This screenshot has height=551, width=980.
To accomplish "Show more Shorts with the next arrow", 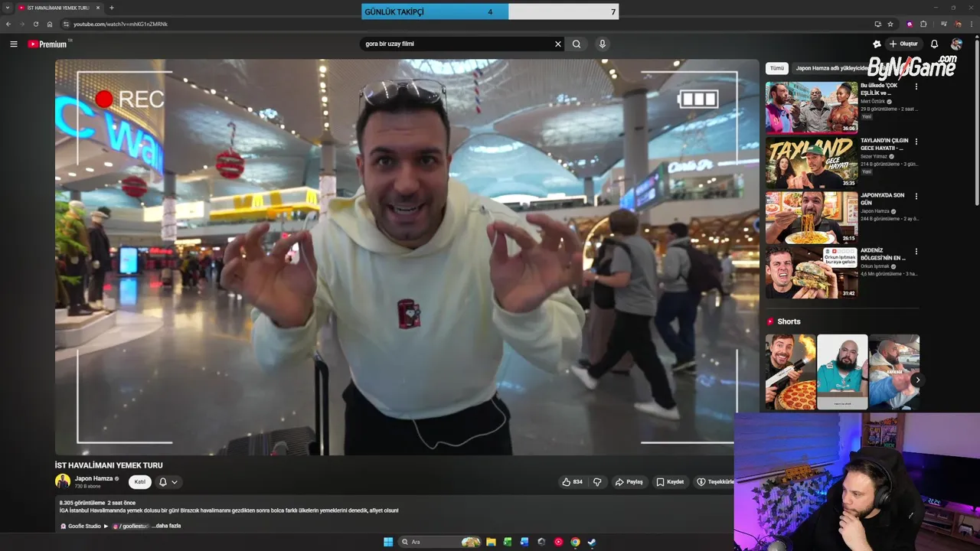I will tap(917, 380).
